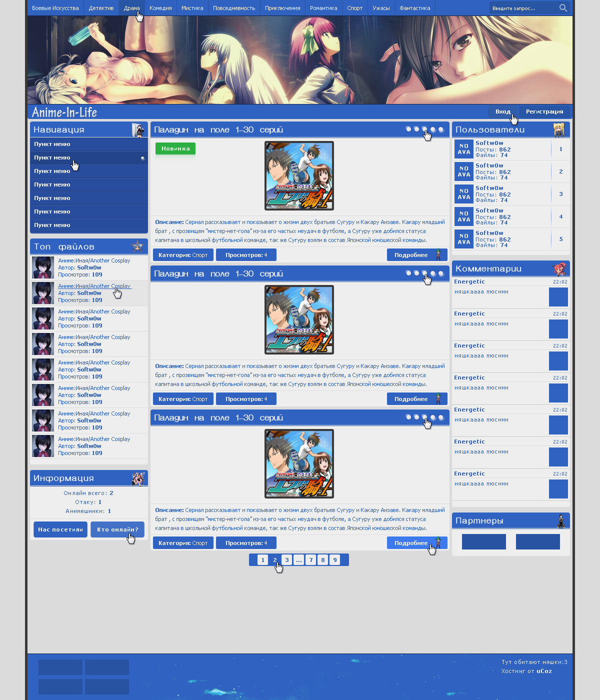Click the Кто онлайн? button
600x700 pixels.
pyautogui.click(x=117, y=529)
